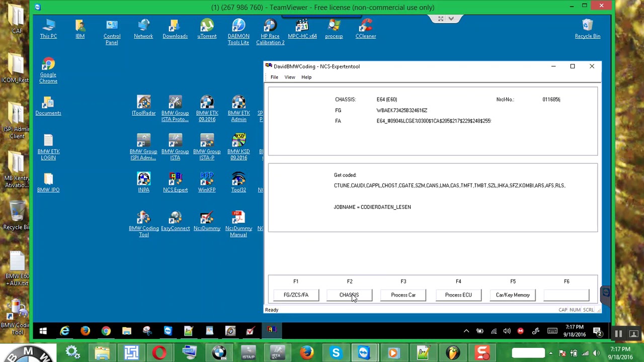This screenshot has height=362, width=644.
Task: Select NCS Expert on remote taskbar
Action: point(272,330)
